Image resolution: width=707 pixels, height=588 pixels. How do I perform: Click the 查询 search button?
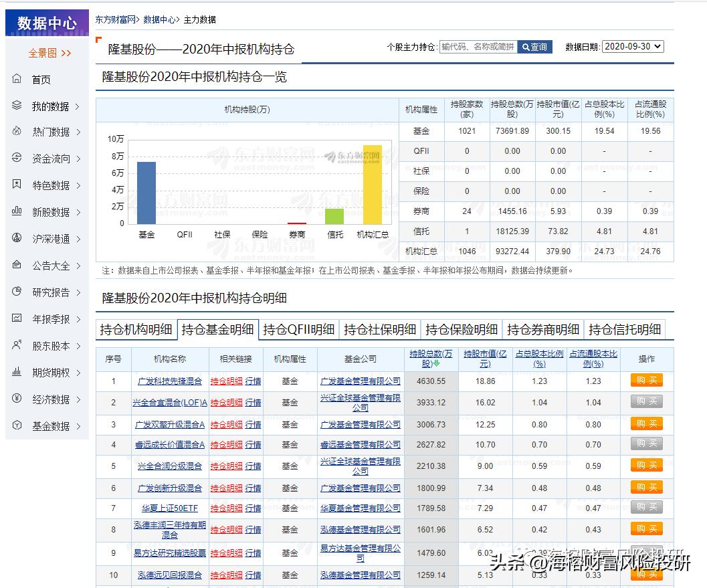(x=535, y=47)
